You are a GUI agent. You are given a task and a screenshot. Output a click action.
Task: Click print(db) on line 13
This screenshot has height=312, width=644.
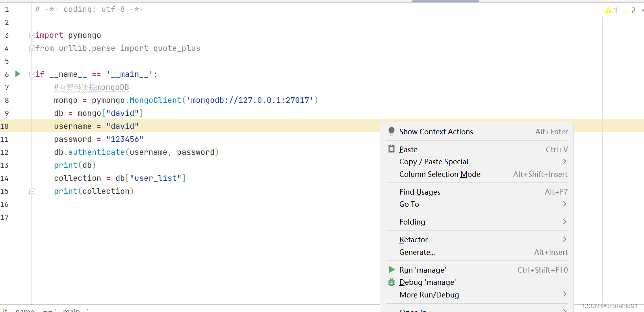click(x=75, y=165)
